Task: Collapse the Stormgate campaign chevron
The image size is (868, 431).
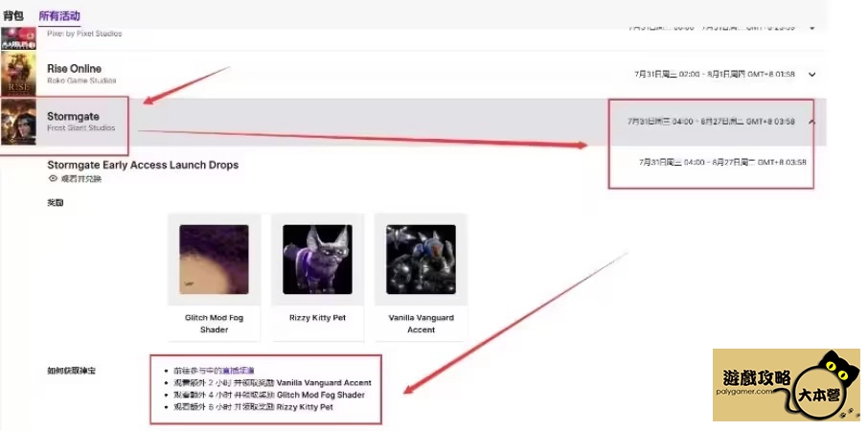Action: click(x=811, y=122)
